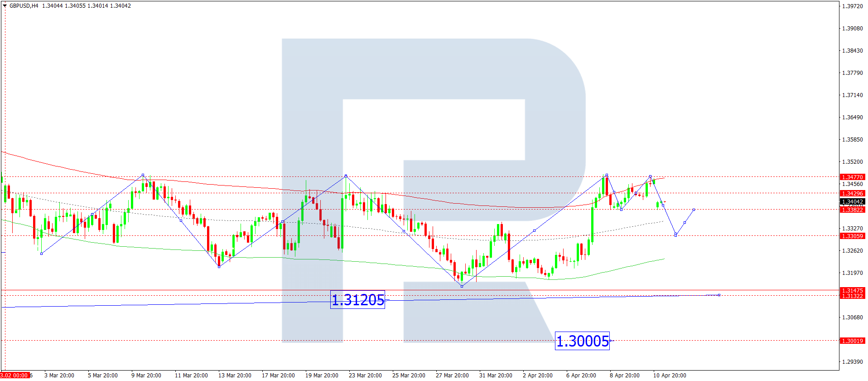The height and width of the screenshot is (381, 868).
Task: Click the red 1.34296 price tag
Action: tap(852, 194)
